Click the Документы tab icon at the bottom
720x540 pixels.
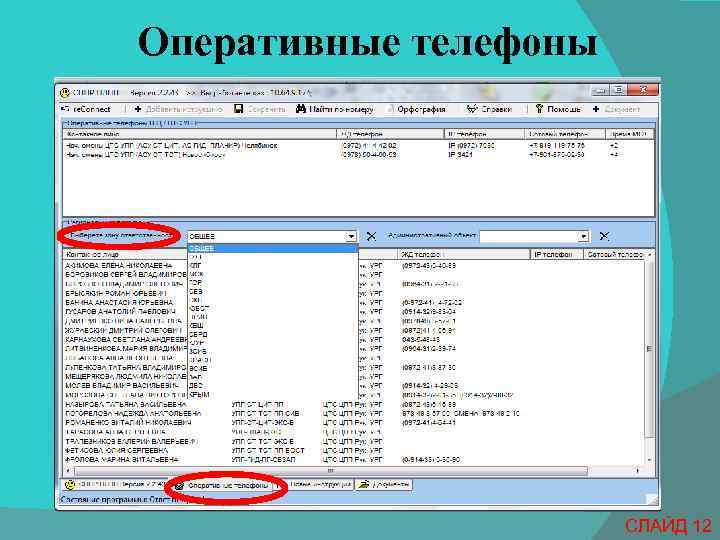(364, 485)
